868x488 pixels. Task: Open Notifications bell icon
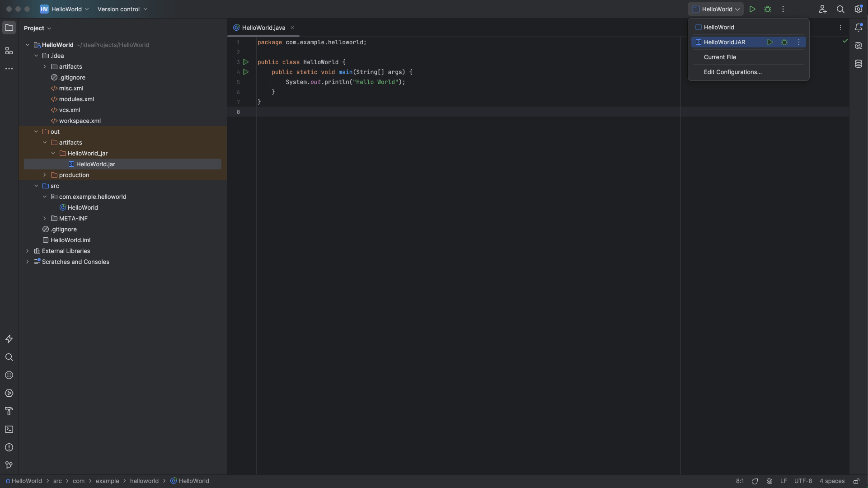click(858, 28)
